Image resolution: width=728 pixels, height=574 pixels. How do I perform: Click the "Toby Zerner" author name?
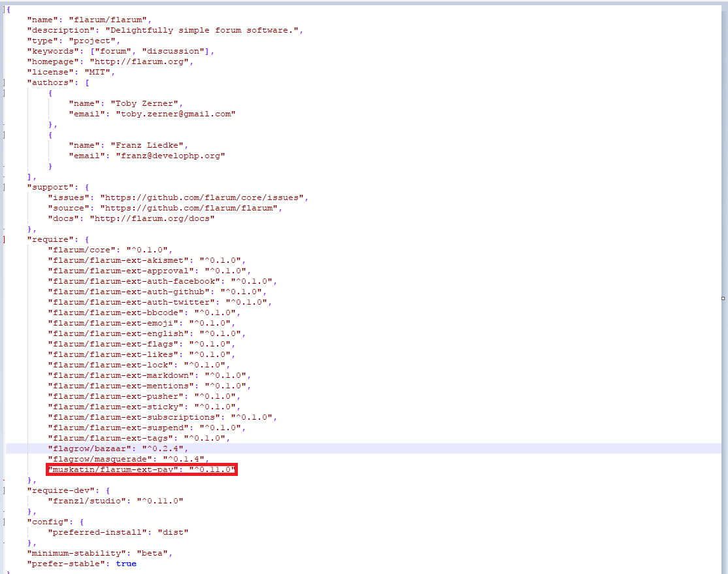[x=145, y=103]
